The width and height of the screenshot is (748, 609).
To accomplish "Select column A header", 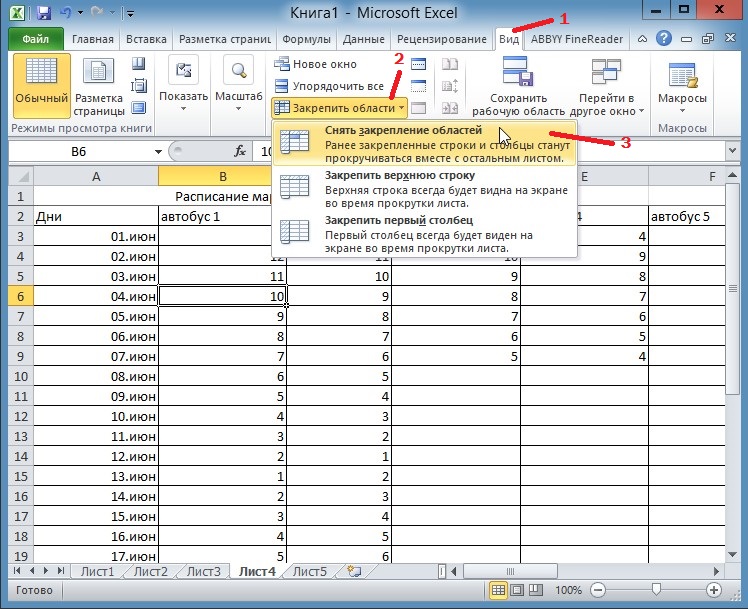I will click(96, 176).
